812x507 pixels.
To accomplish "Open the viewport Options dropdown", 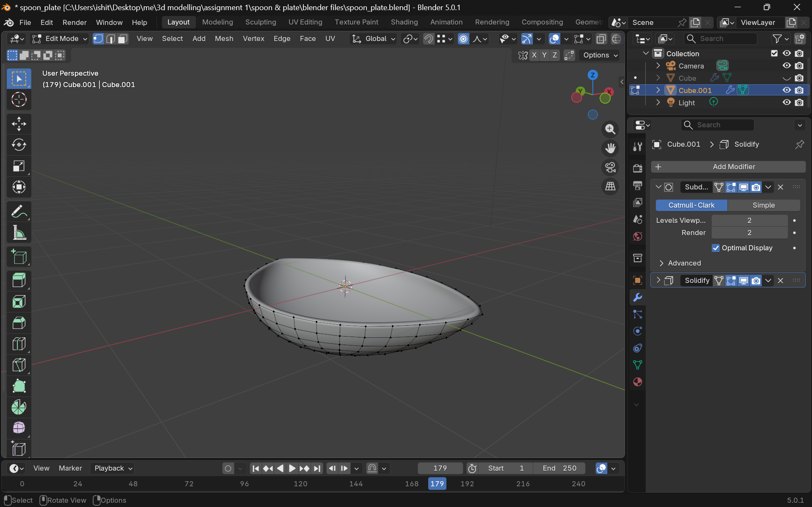I will pos(600,55).
